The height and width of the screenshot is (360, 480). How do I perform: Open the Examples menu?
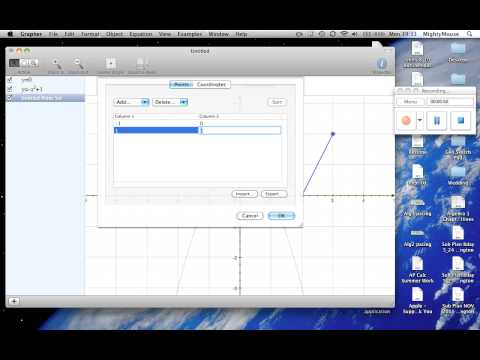pyautogui.click(x=189, y=34)
